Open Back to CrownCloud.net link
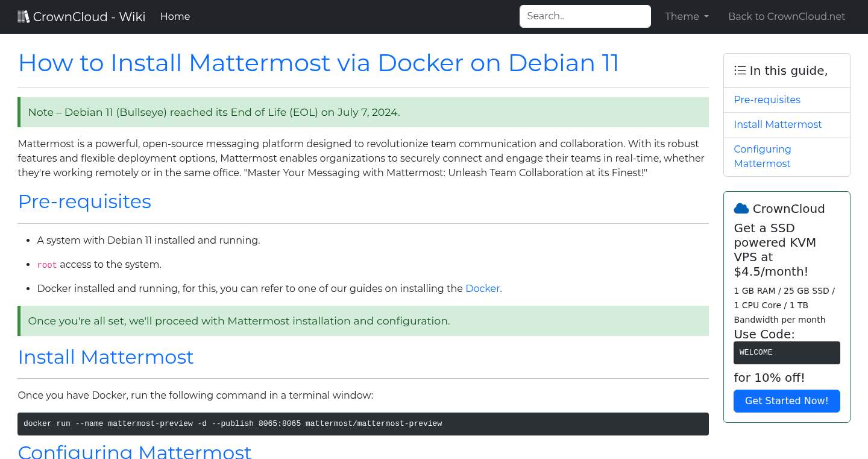The height and width of the screenshot is (459, 868). pos(787,17)
